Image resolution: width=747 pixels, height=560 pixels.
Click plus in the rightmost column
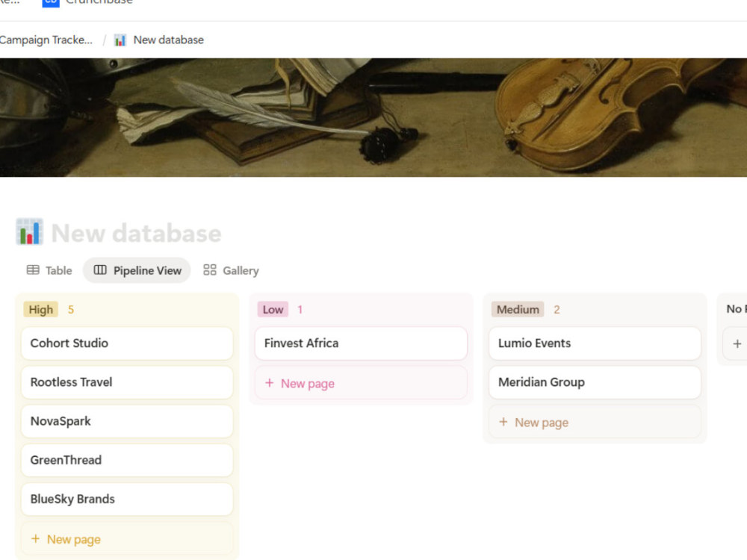[x=737, y=343]
